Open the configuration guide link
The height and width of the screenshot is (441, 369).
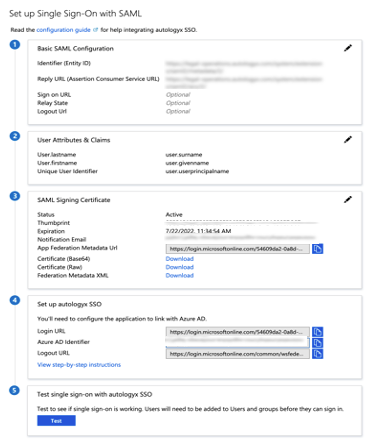63,30
